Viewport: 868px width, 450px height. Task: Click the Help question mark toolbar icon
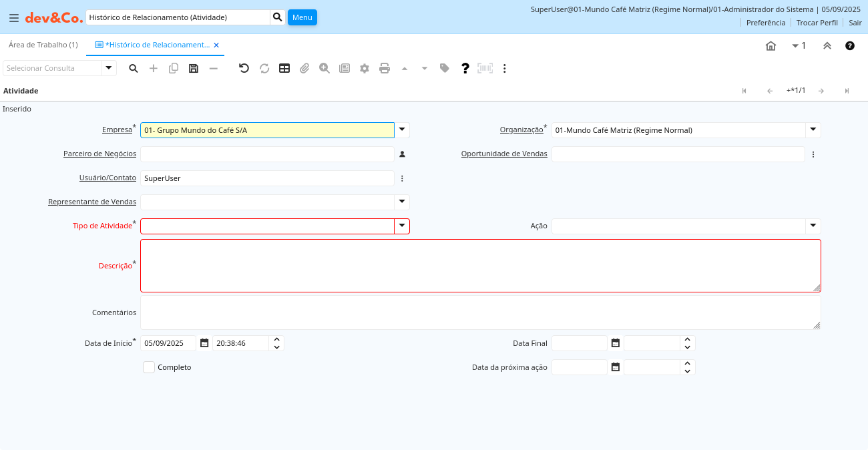[465, 68]
